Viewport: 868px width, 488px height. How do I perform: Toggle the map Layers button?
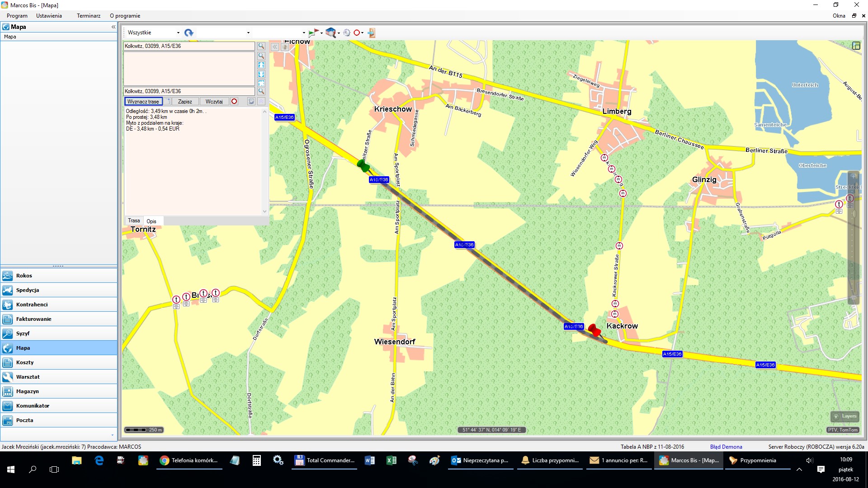(x=845, y=416)
